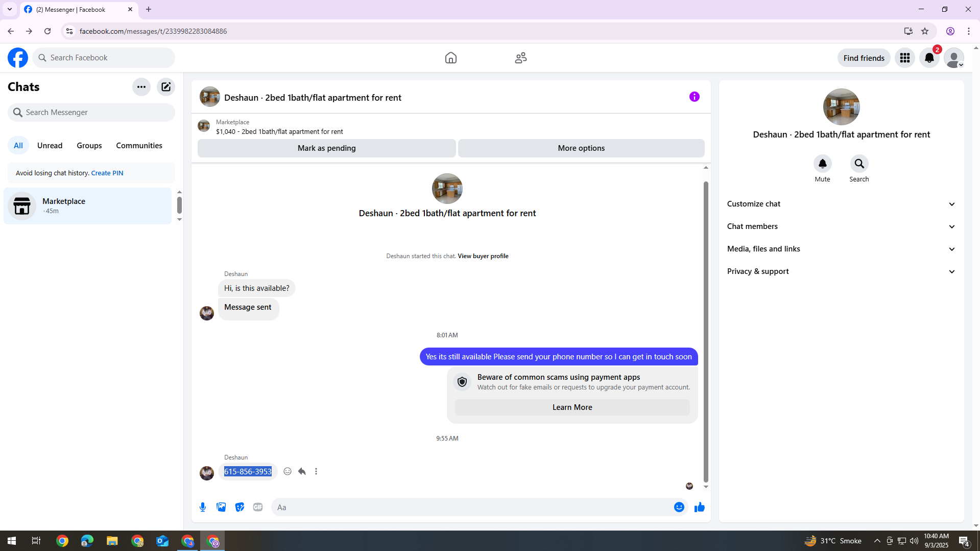Attach a photo or file
The height and width of the screenshot is (551, 980).
point(221,507)
